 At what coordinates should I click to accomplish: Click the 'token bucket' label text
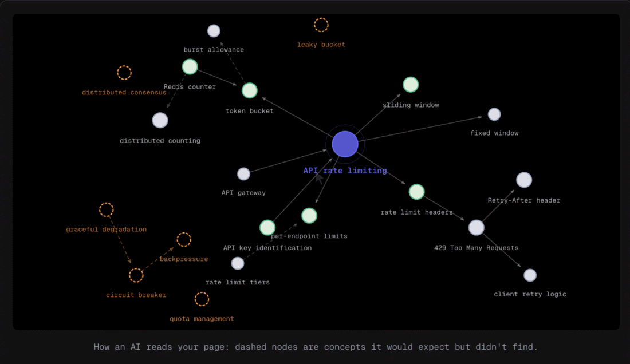[250, 111]
